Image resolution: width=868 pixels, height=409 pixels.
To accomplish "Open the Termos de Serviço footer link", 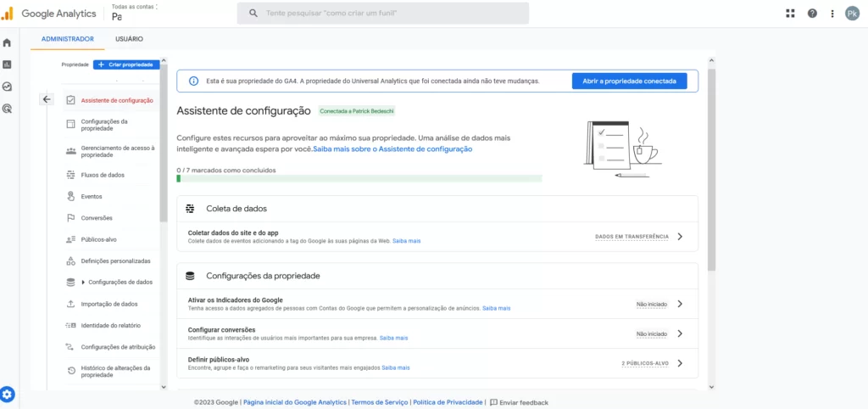I will (x=380, y=402).
